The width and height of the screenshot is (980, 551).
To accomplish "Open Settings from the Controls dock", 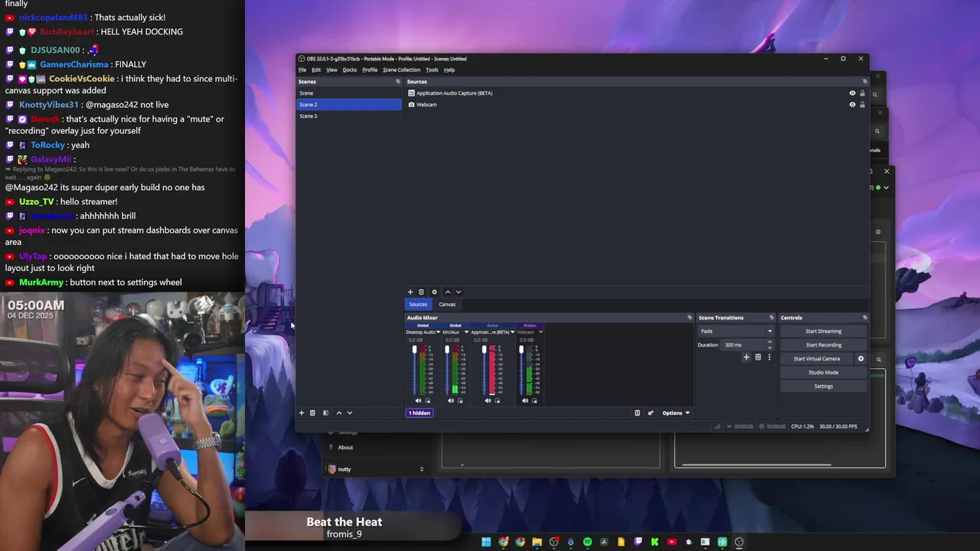I will 823,386.
